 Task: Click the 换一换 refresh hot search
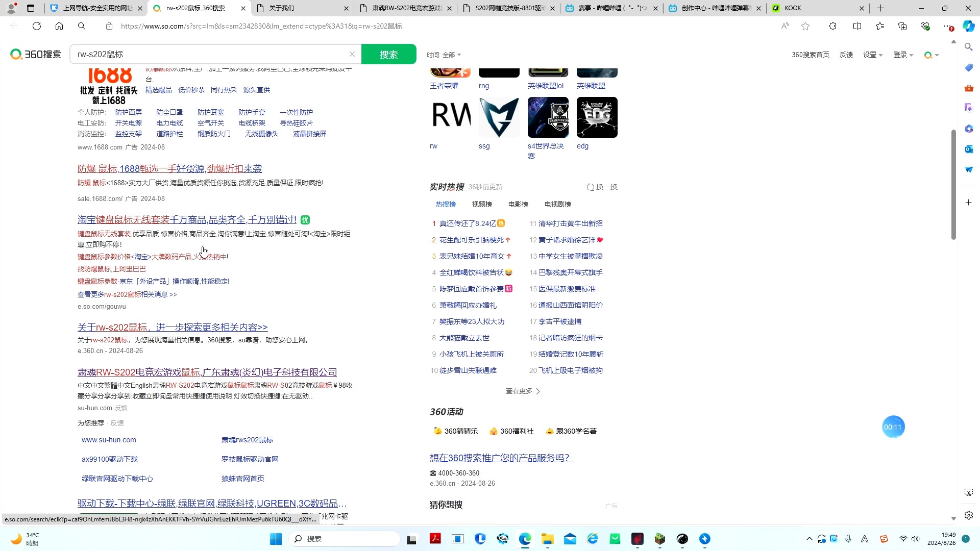point(602,187)
